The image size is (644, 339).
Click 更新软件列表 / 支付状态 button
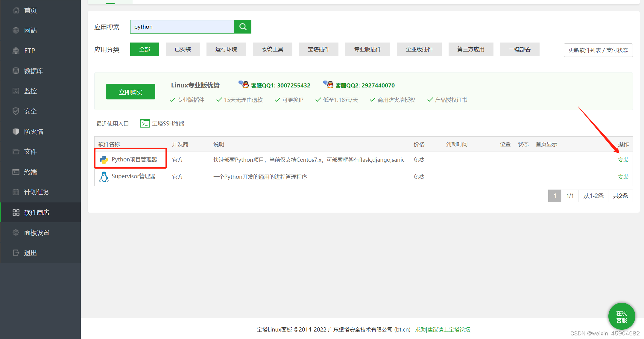coord(598,50)
